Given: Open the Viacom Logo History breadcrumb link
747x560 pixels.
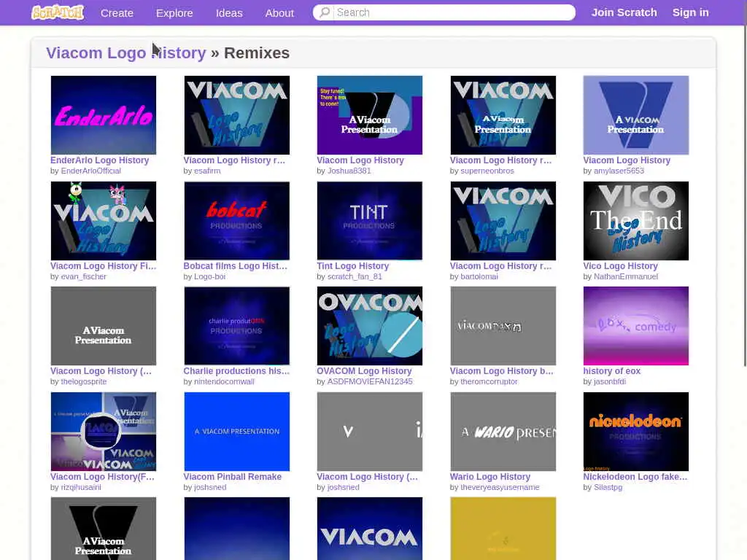Looking at the screenshot, I should 125,52.
